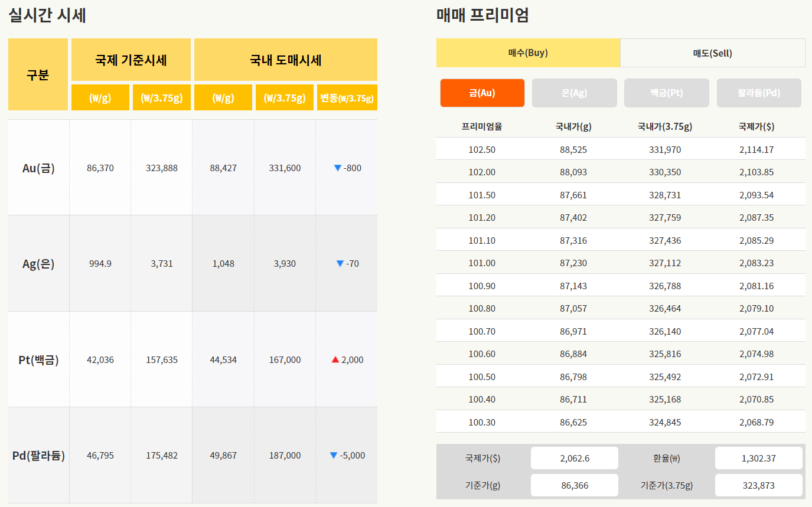Click the gold domestic price 88,427
Image resolution: width=812 pixels, height=507 pixels.
tap(223, 168)
